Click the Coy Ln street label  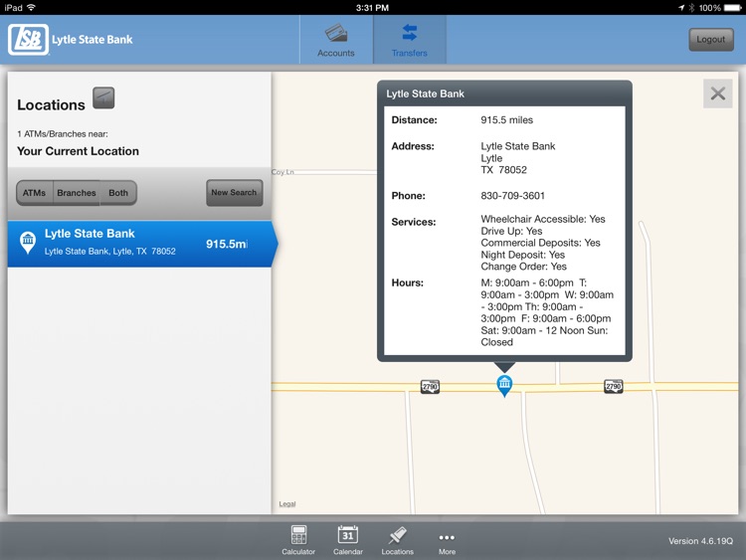coord(282,172)
